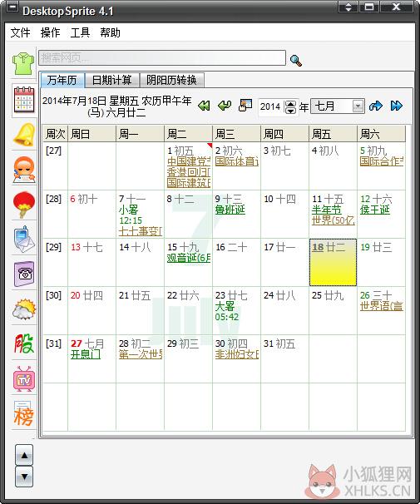Image resolution: width=420 pixels, height=504 pixels.
Task: Open the 非洲妇女 link on July 30
Action: 237,354
